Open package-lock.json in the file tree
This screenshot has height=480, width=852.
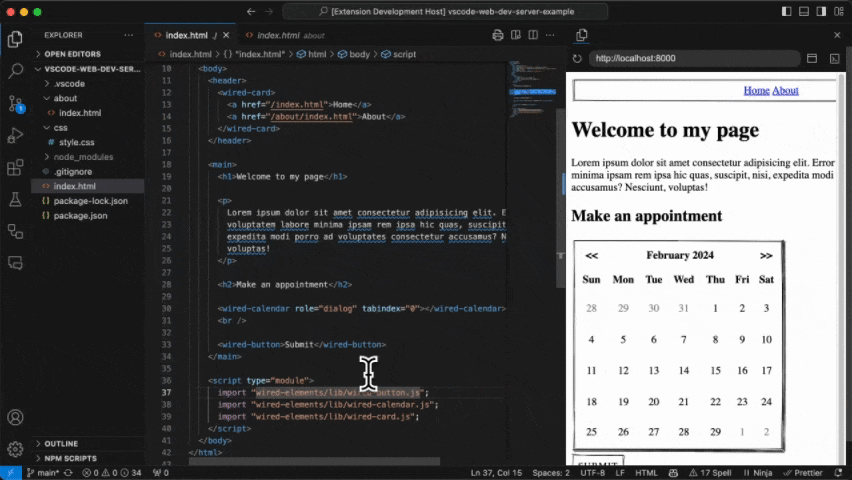pos(91,201)
